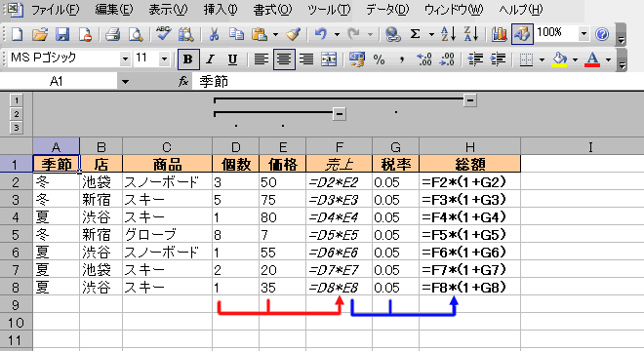The image size is (644, 351).
Task: Toggle Italic formatting
Action: point(211,59)
